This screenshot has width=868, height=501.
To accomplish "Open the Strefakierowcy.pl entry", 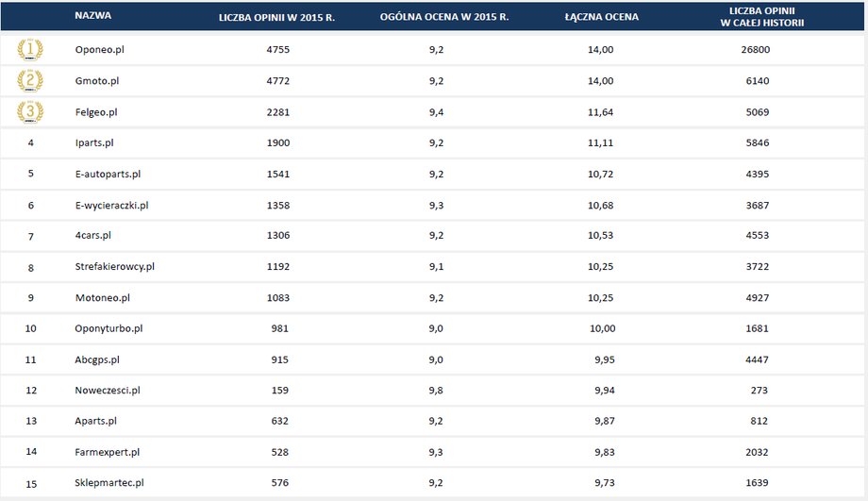I will (114, 266).
